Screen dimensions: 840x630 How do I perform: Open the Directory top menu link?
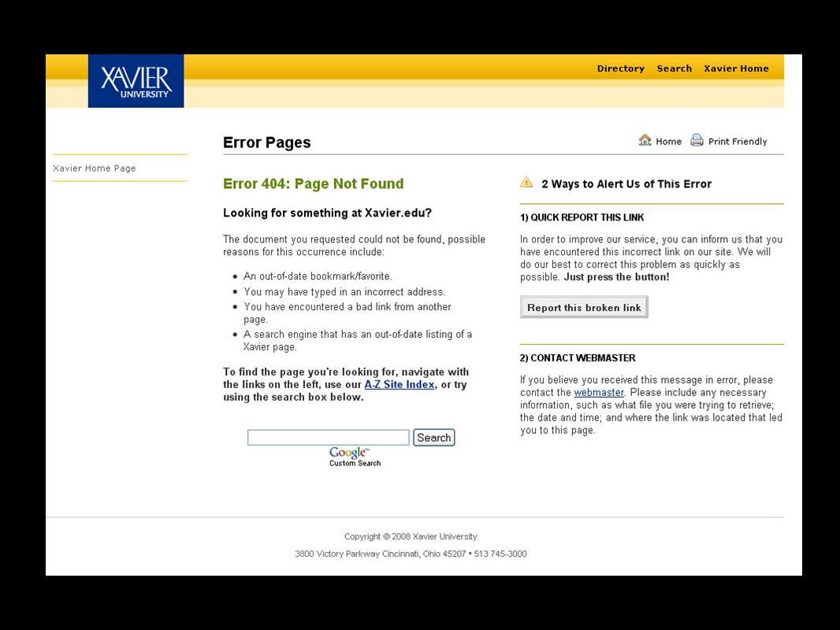(621, 69)
